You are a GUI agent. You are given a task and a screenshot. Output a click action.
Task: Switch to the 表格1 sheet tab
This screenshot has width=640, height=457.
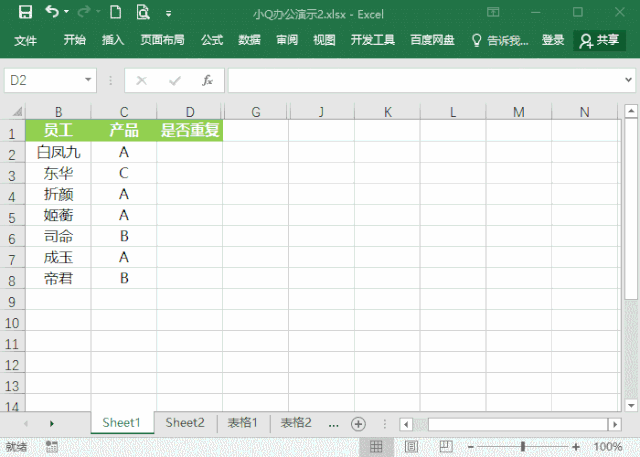coord(243,423)
